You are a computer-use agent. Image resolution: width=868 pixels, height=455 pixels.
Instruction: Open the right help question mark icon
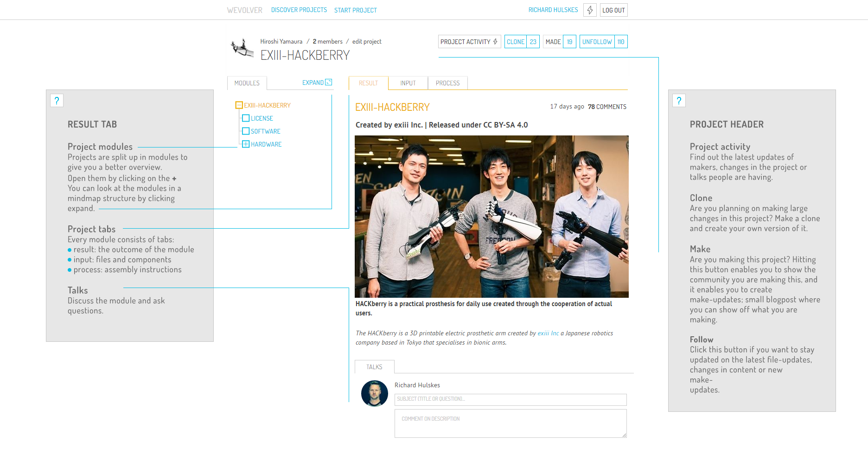click(679, 101)
